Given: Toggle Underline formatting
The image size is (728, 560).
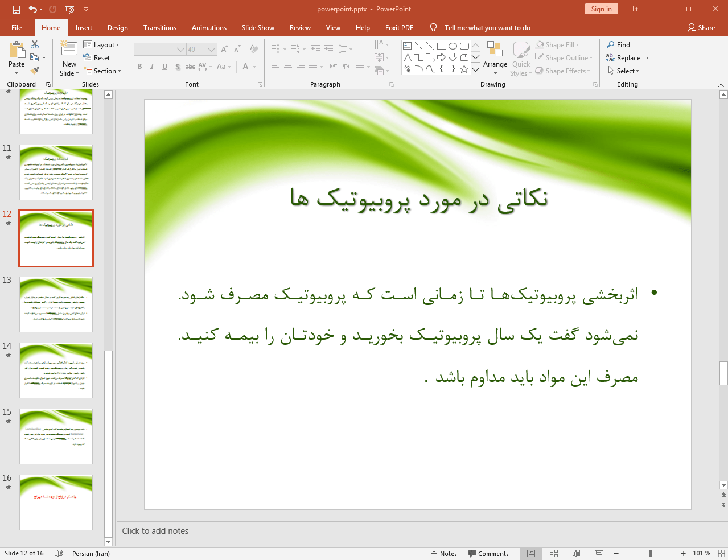Looking at the screenshot, I should click(x=164, y=67).
